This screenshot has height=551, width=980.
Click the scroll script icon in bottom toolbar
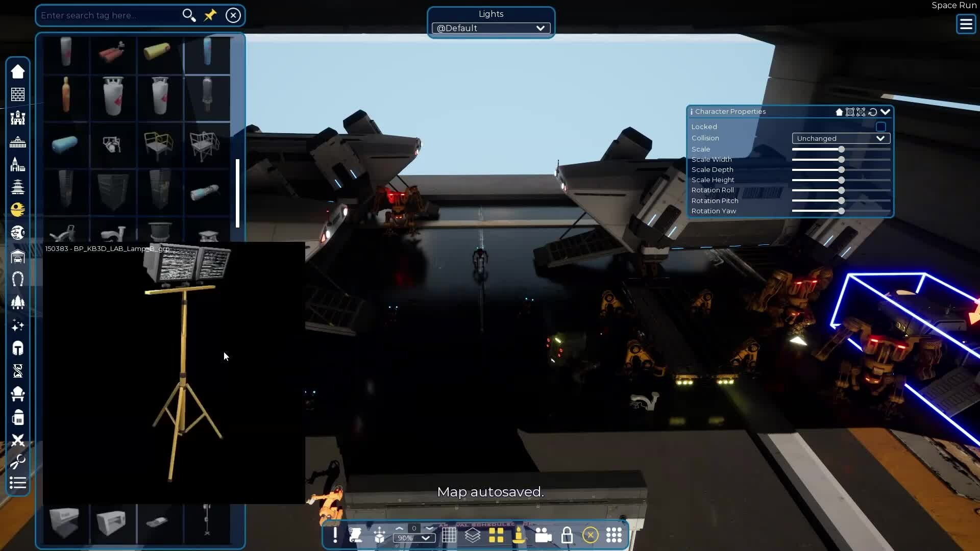[356, 535]
